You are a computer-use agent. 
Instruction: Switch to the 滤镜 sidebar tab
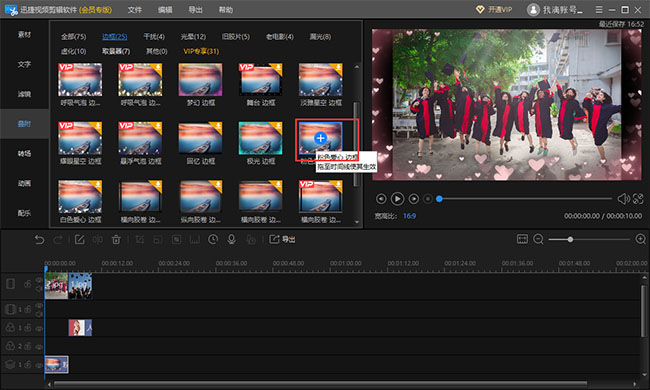coord(24,94)
